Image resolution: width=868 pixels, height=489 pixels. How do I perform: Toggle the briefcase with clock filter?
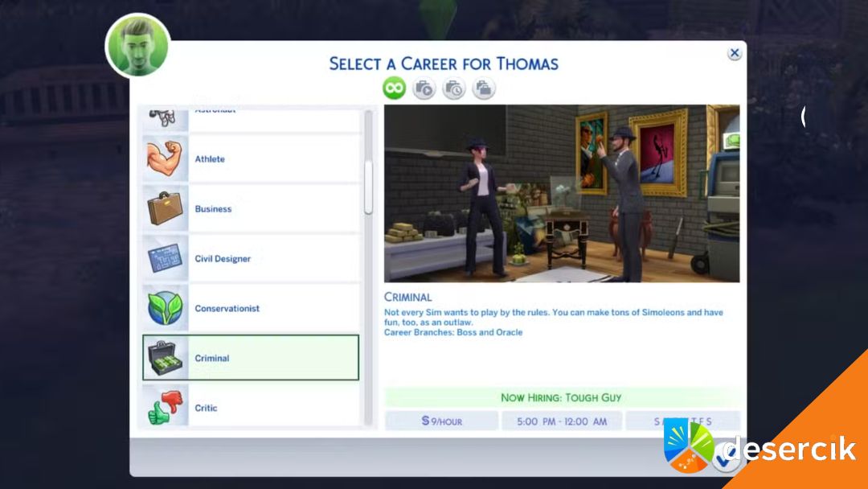[x=453, y=88]
